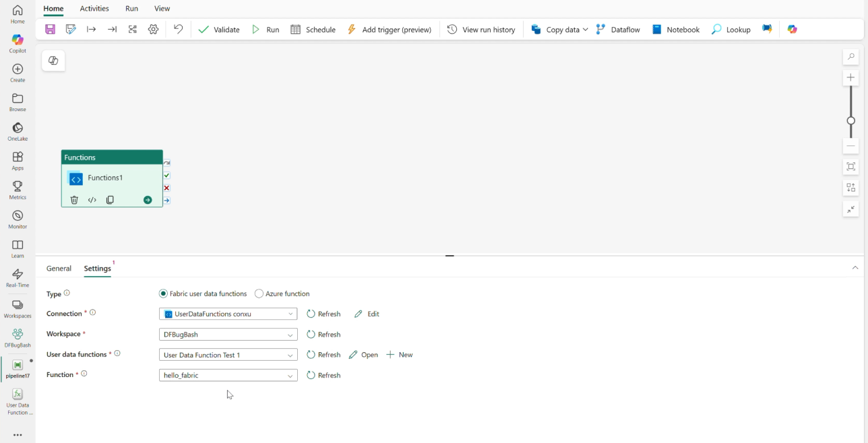Refresh the Connection list

pos(323,314)
